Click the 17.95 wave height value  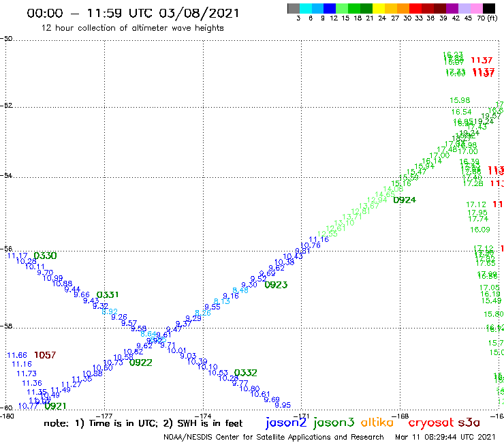(x=477, y=213)
